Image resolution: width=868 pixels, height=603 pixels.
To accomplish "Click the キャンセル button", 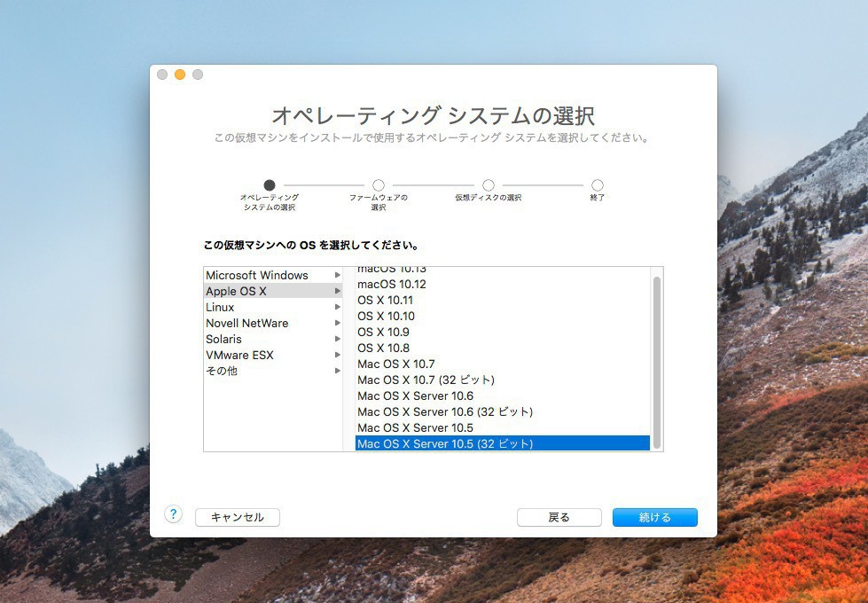I will [238, 517].
